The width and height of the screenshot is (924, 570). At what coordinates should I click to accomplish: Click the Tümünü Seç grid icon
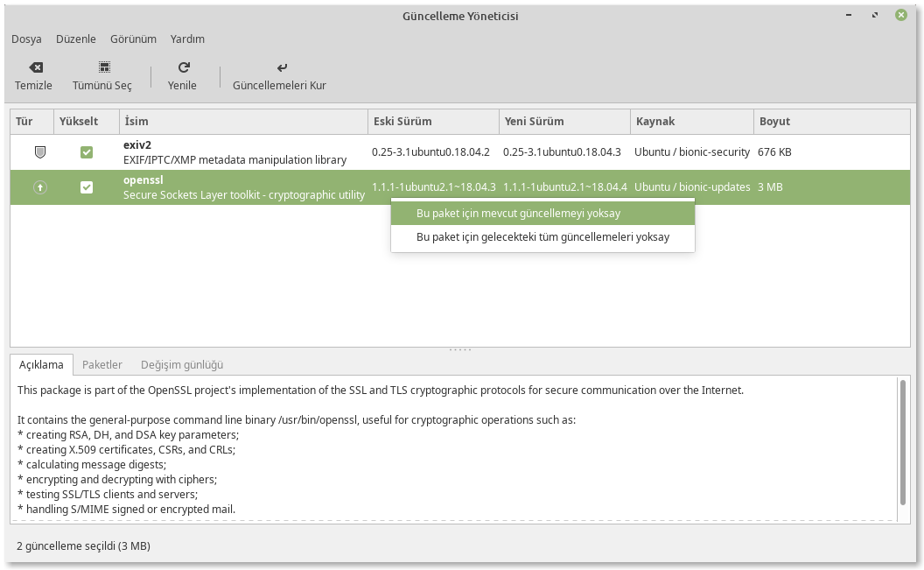(104, 67)
